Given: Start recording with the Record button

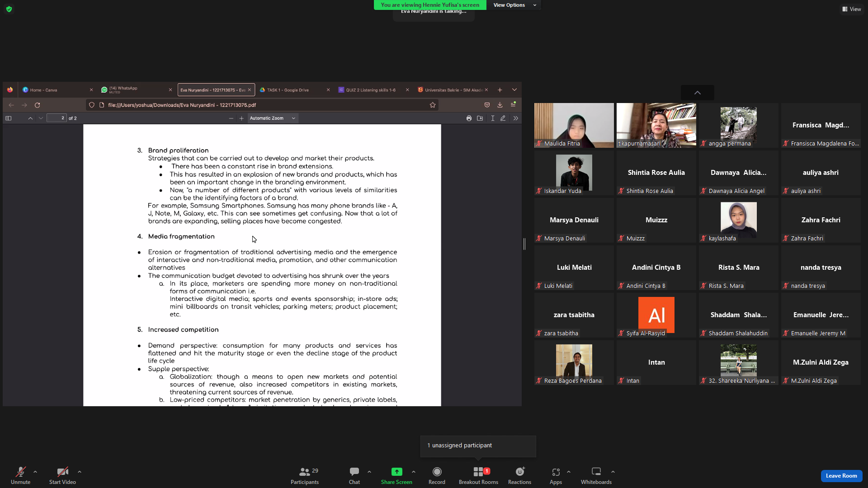Looking at the screenshot, I should click(x=437, y=475).
